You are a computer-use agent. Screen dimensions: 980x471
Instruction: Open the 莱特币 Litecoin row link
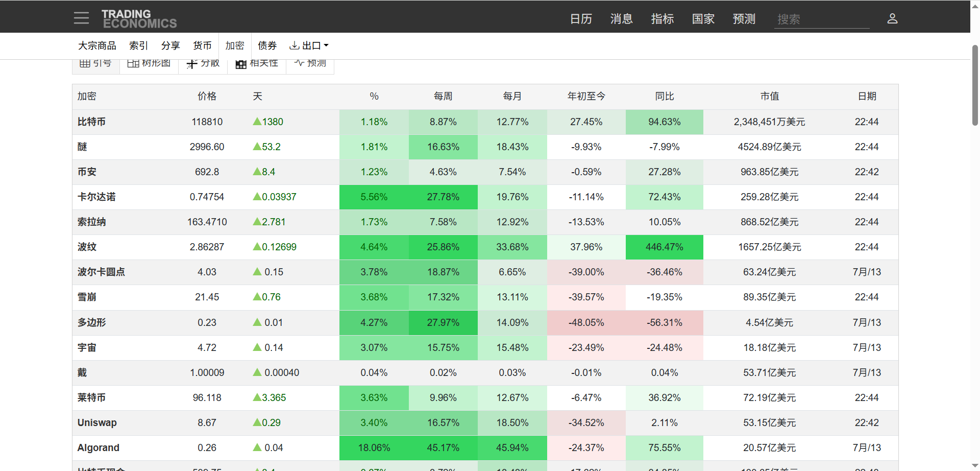pyautogui.click(x=91, y=397)
